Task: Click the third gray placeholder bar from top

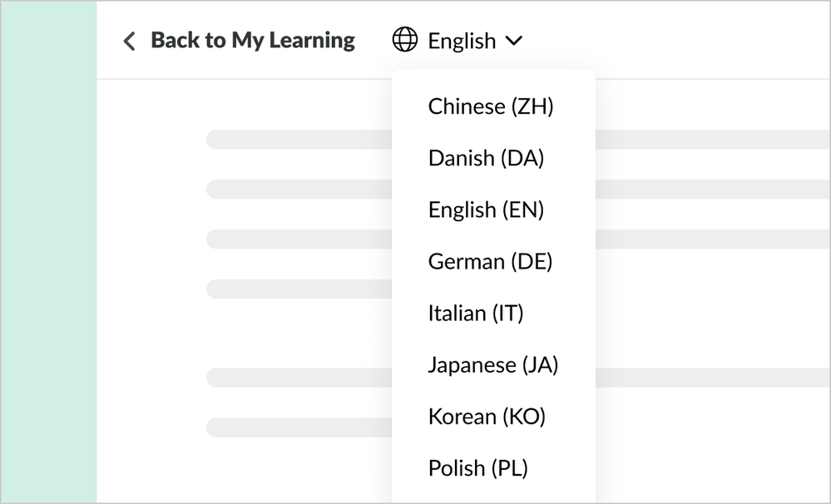Action: [299, 239]
